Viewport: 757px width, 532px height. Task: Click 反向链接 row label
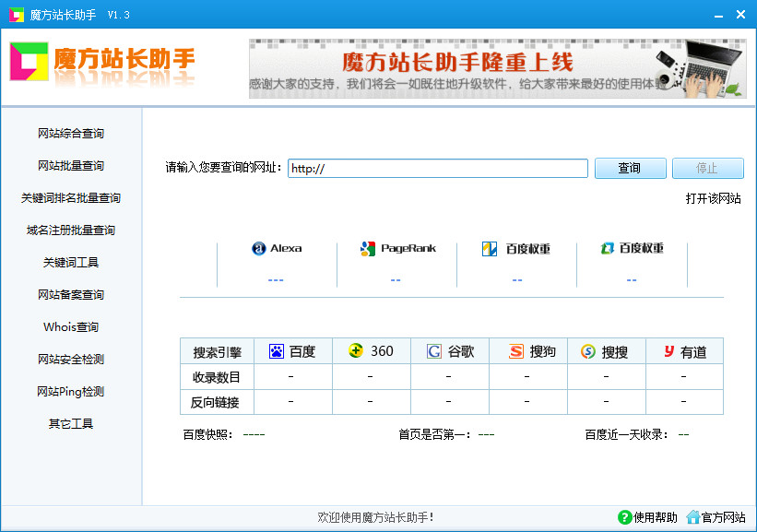(x=217, y=402)
